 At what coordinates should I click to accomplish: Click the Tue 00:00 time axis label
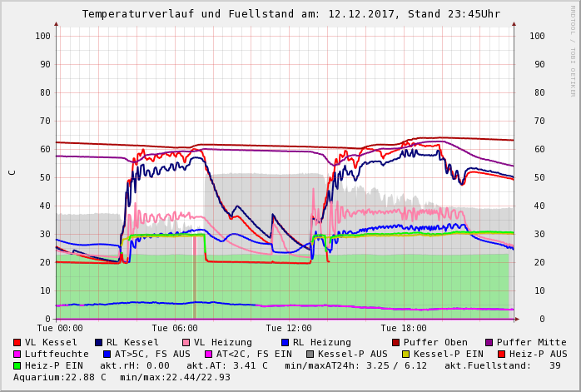pyautogui.click(x=60, y=328)
